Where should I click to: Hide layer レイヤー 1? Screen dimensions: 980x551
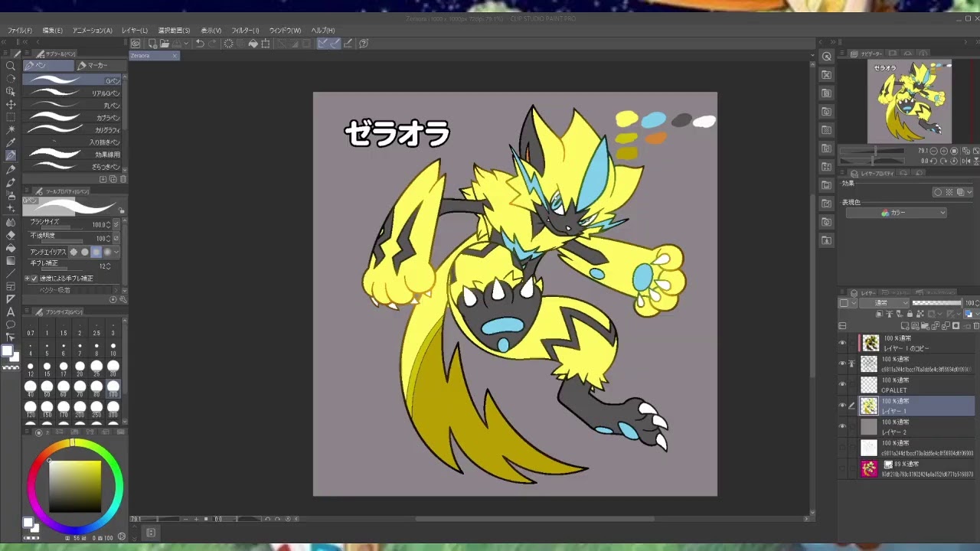(842, 406)
